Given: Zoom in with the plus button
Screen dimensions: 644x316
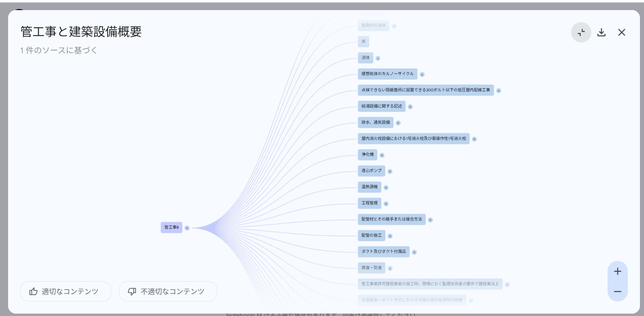Looking at the screenshot, I should click(618, 271).
